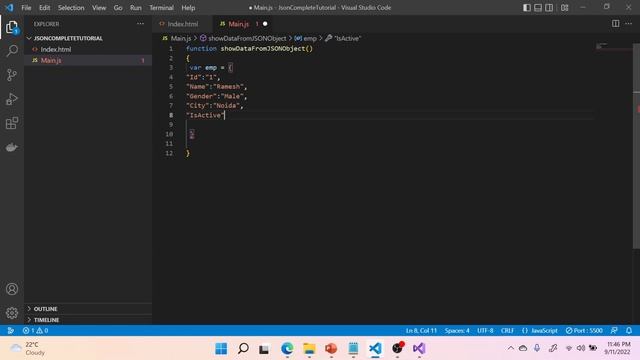The image size is (640, 360).
Task: Expand the Outline section
Action: tap(45, 309)
